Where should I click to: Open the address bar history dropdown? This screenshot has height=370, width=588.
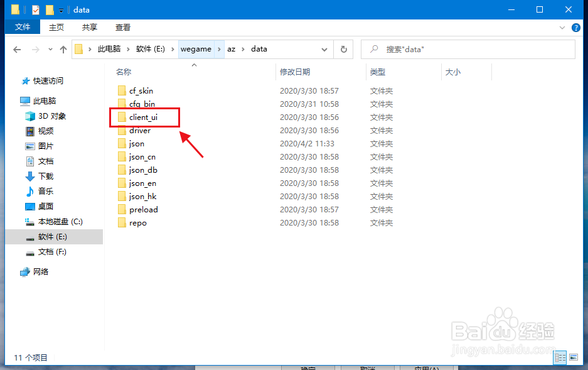point(324,48)
